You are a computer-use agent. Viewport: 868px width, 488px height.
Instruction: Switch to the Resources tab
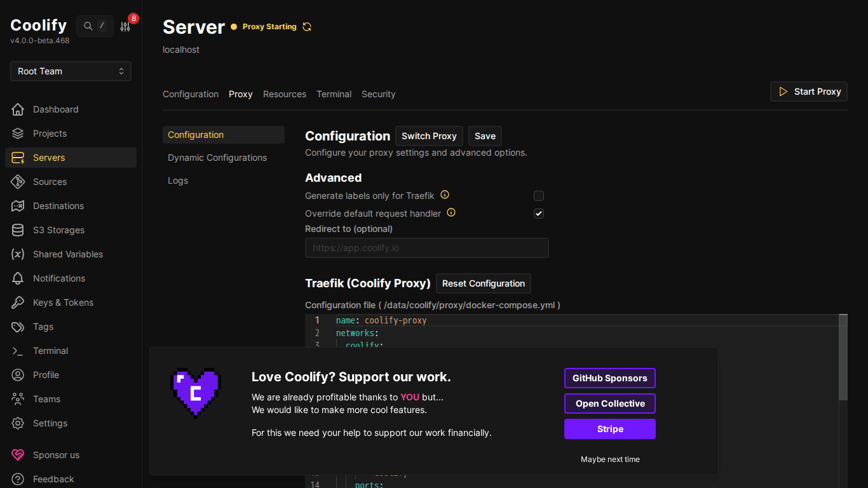[x=285, y=94]
